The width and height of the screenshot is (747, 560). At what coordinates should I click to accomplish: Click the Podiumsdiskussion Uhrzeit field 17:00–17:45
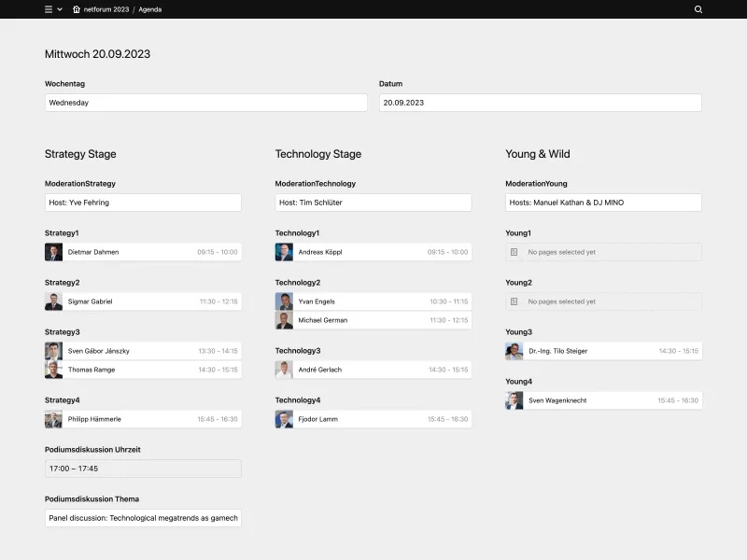coord(142,468)
